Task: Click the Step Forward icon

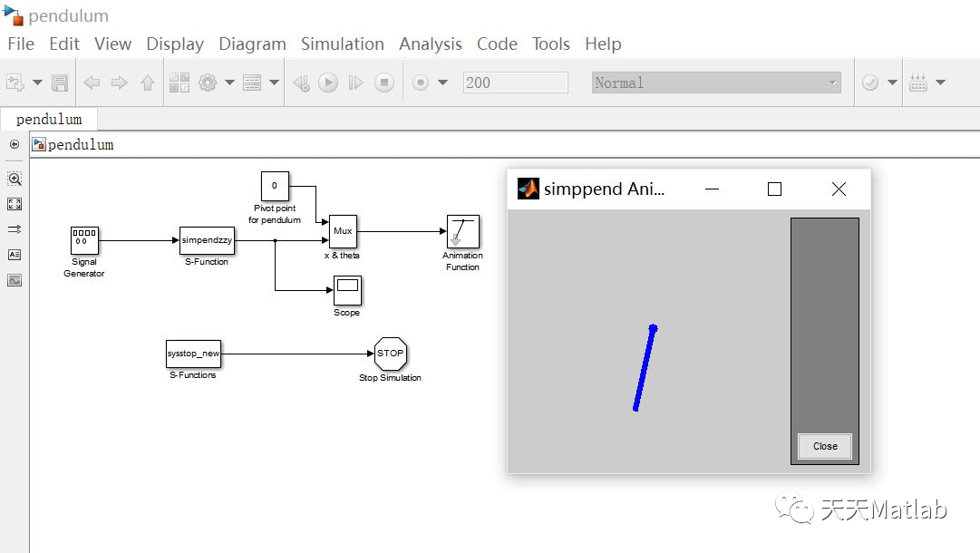Action: click(x=355, y=82)
